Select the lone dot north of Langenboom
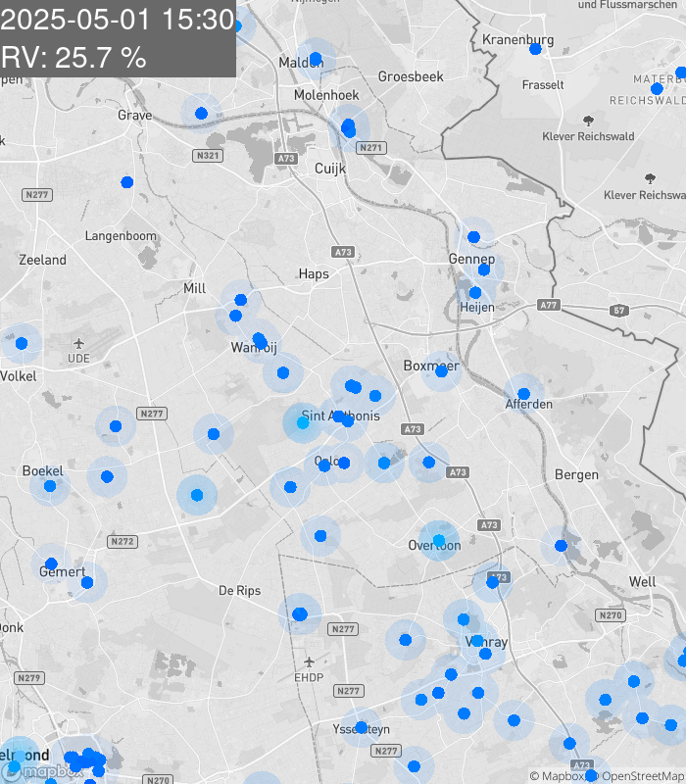Screen dimensions: 686x784 pos(127,182)
